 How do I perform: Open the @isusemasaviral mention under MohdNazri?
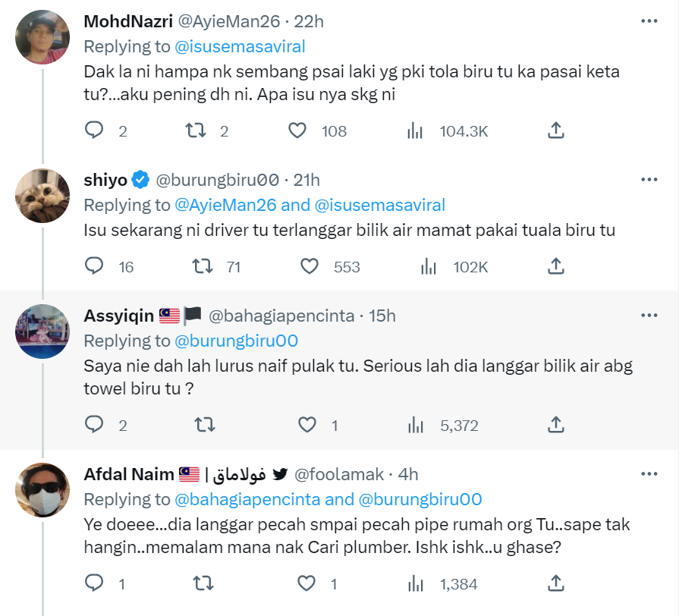pyautogui.click(x=240, y=46)
